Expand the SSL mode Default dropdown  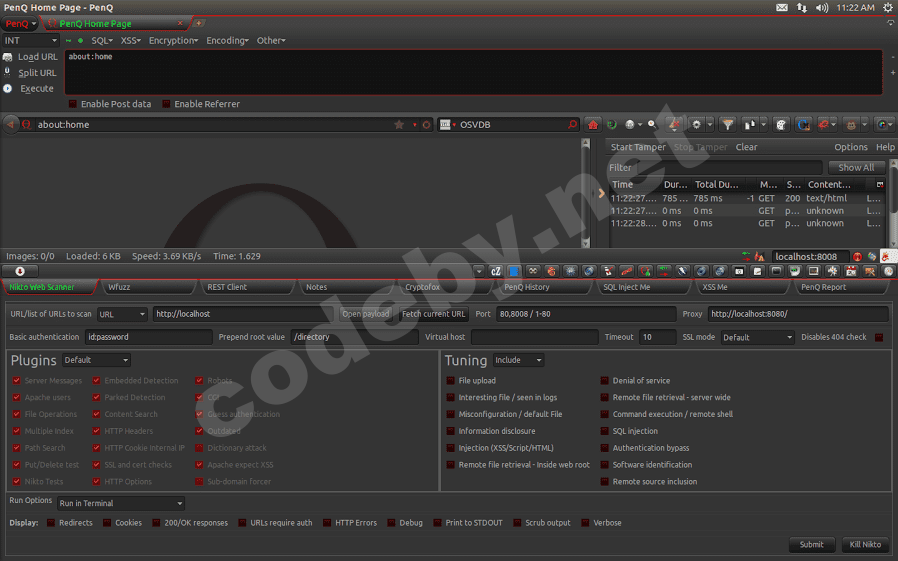[x=757, y=337]
